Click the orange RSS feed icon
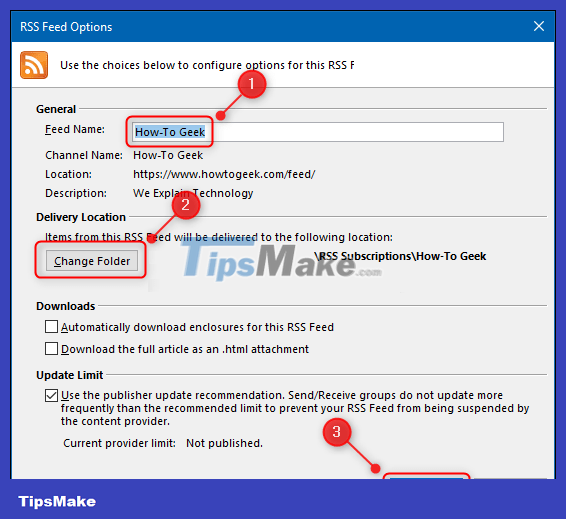Viewport: 566px width, 519px height. (34, 65)
